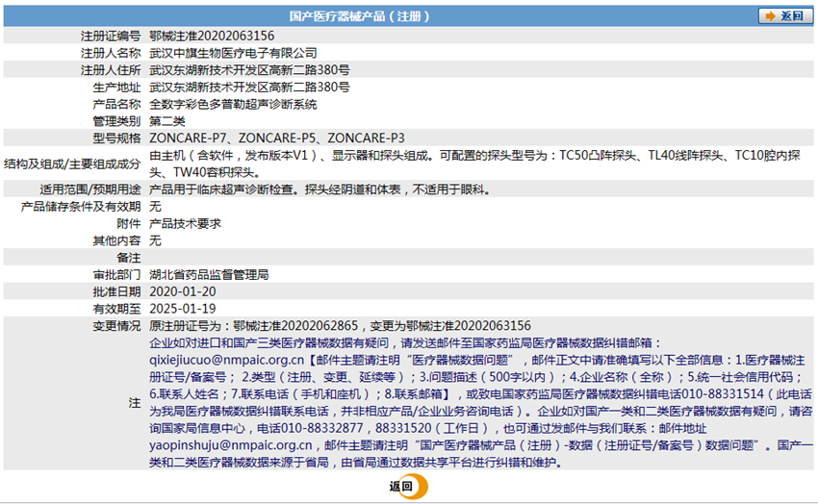Screen dimensions: 818x504
Task: Click email yaopinshuju@nmpaic.org.cn in the note
Action: (231, 445)
